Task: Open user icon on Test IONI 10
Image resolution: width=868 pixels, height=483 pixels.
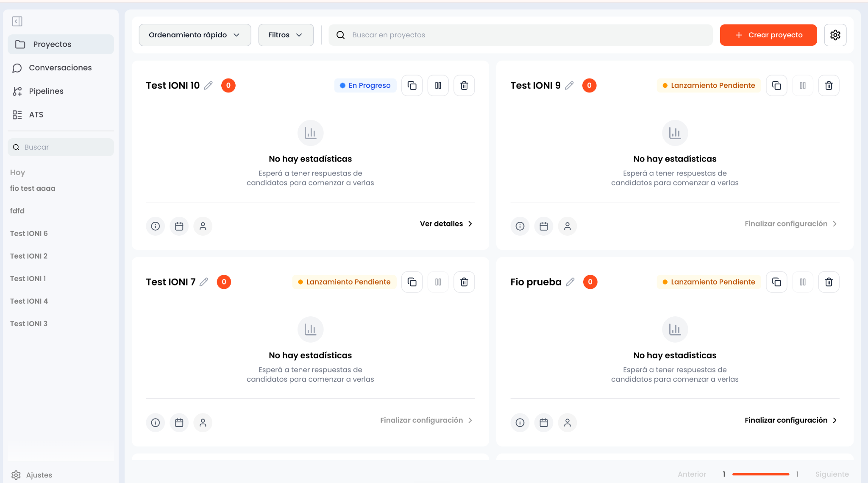Action: pos(203,226)
